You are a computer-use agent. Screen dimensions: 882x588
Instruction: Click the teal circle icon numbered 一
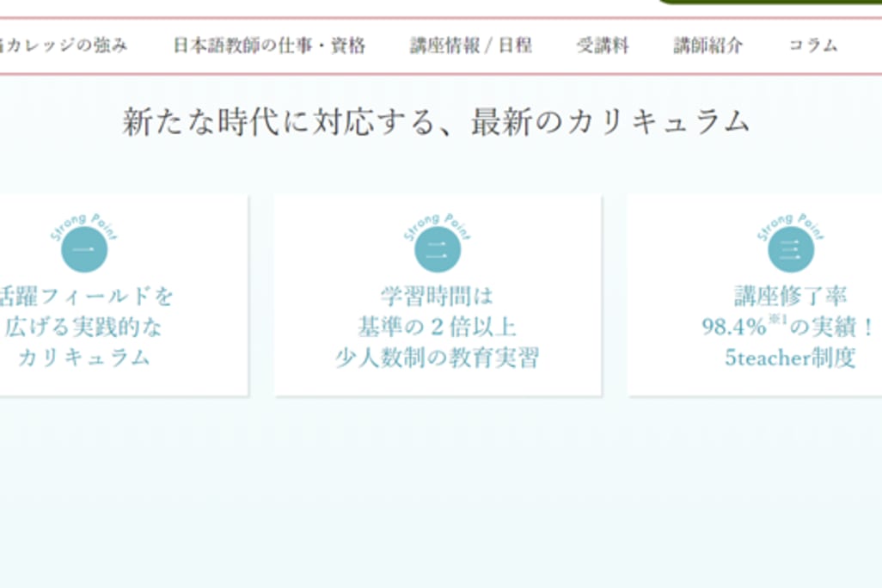click(x=84, y=250)
